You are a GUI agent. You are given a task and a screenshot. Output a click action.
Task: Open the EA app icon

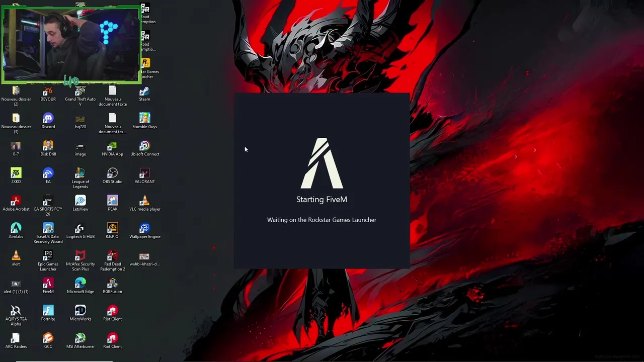(x=48, y=176)
